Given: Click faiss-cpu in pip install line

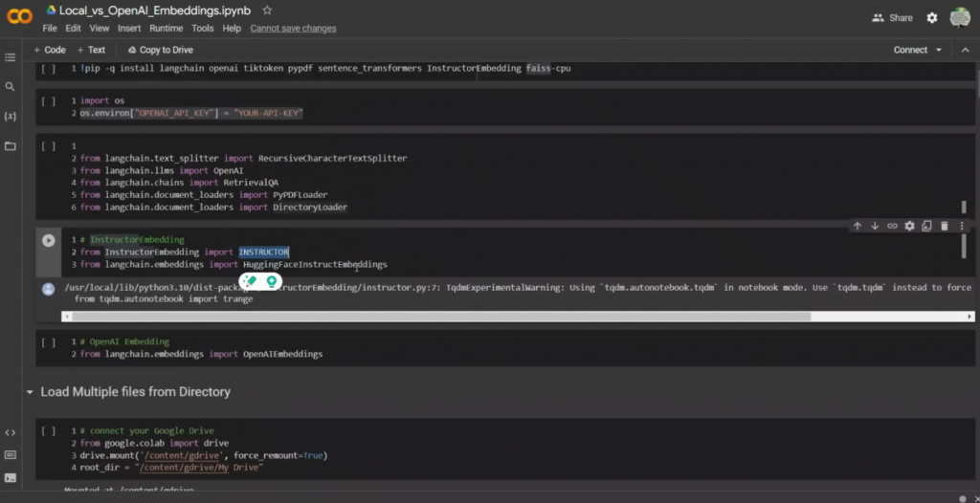Looking at the screenshot, I should point(548,69).
